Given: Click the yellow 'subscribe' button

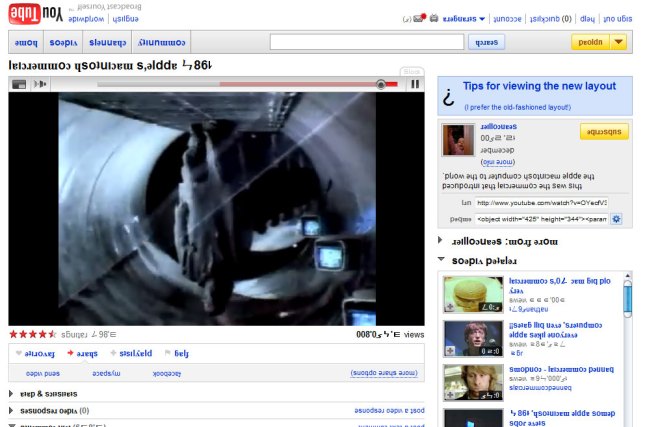Looking at the screenshot, I should tap(604, 132).
